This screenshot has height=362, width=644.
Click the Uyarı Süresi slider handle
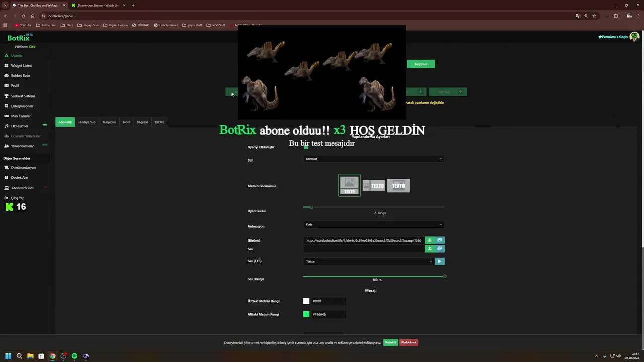click(311, 207)
